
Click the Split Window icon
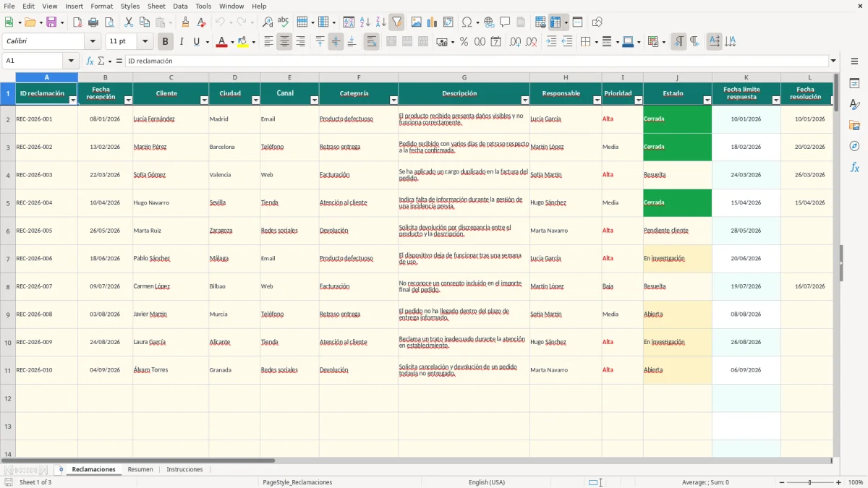577,22
